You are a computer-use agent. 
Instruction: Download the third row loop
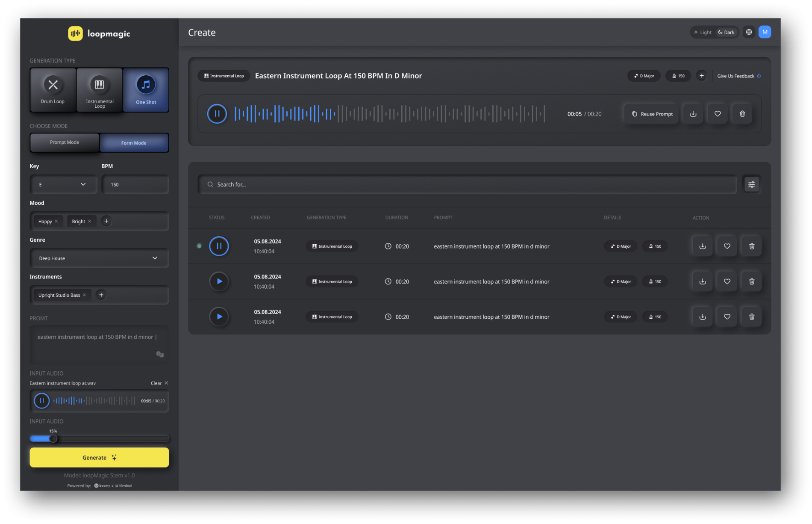[702, 317]
